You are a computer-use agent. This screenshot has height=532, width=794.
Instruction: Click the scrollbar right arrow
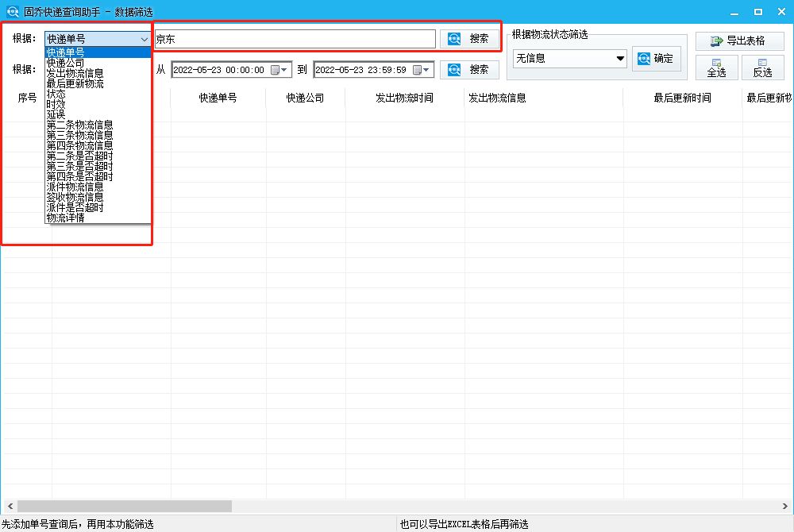786,506
